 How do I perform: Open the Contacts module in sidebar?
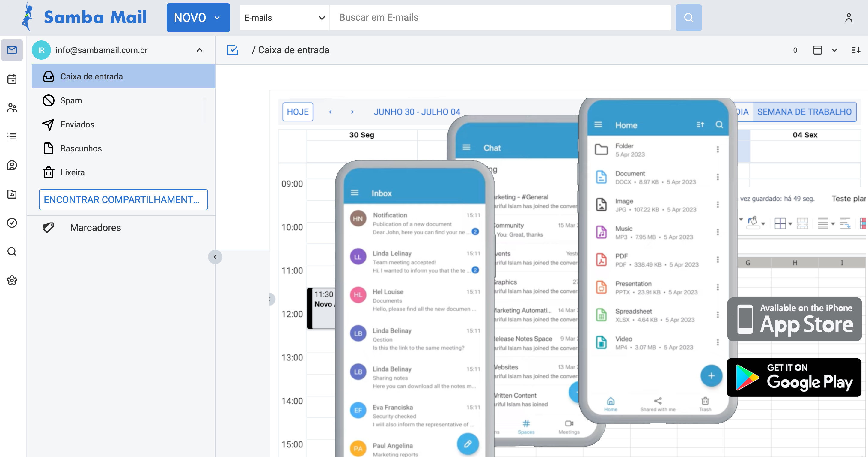click(12, 108)
